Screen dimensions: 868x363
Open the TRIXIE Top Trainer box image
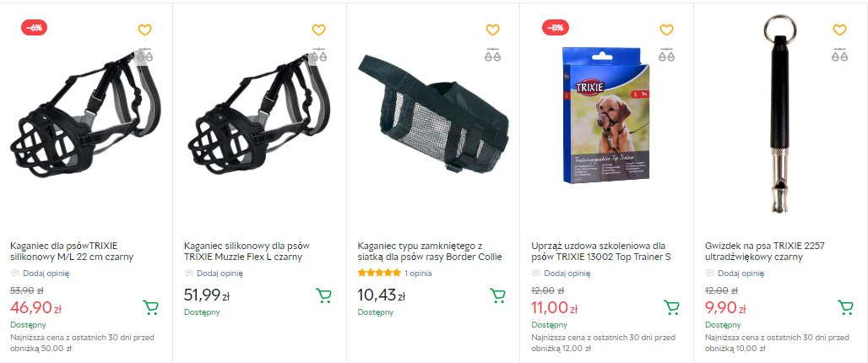(606, 115)
